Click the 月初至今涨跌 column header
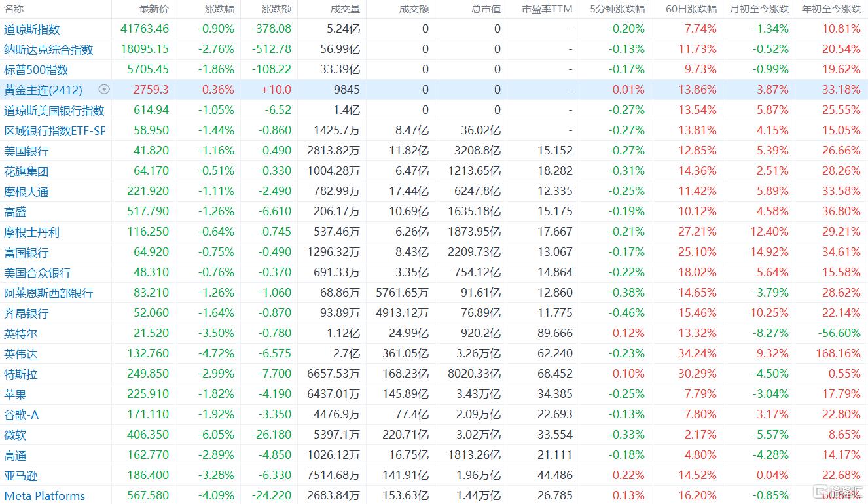 click(x=759, y=9)
